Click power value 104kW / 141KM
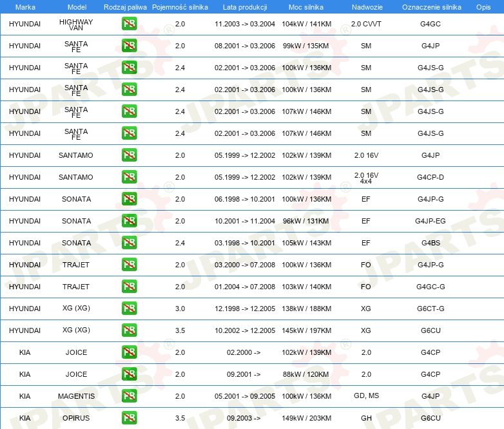 (307, 24)
